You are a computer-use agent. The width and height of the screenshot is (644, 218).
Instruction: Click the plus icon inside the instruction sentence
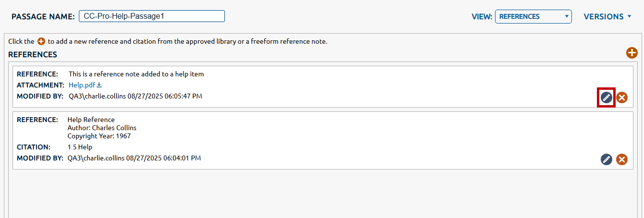click(41, 42)
